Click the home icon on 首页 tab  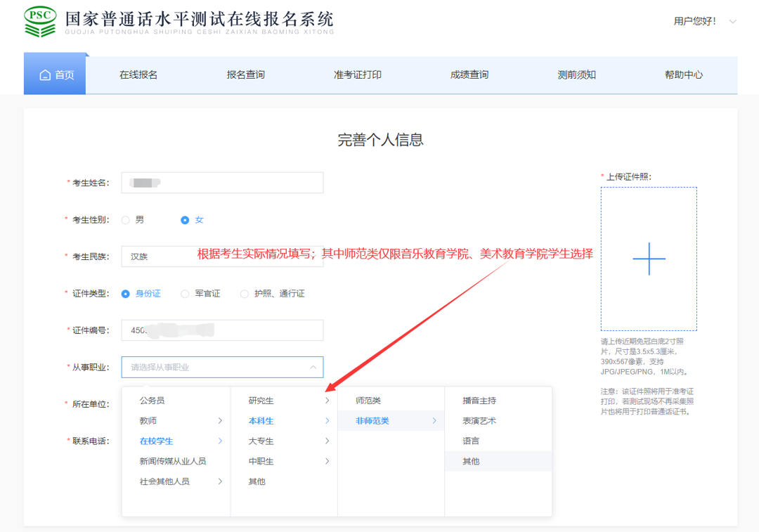[x=44, y=74]
